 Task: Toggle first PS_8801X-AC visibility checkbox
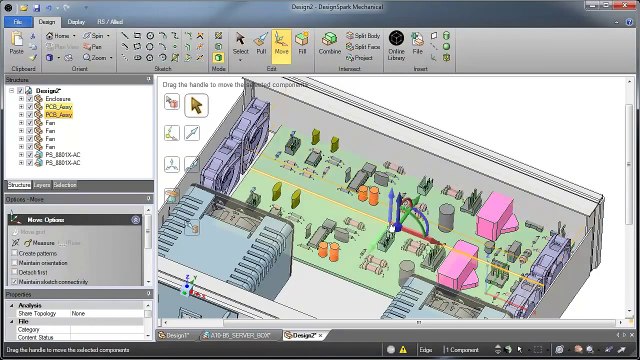pos(29,155)
